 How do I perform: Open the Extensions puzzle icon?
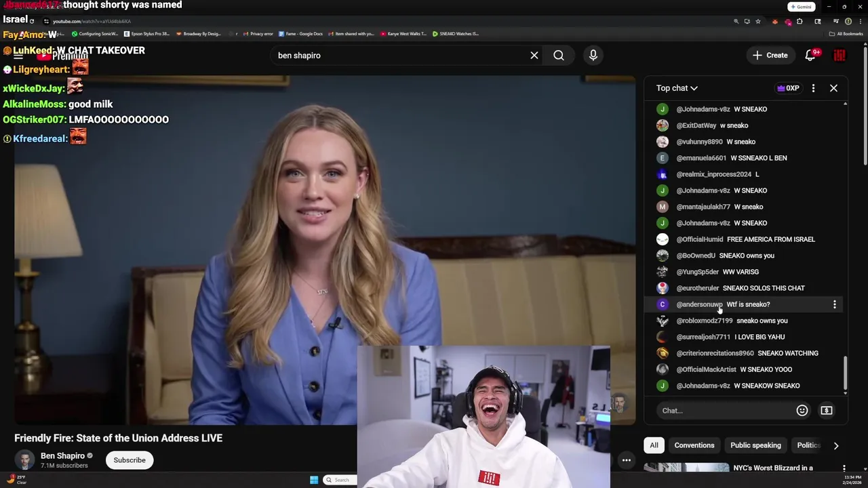tap(800, 22)
